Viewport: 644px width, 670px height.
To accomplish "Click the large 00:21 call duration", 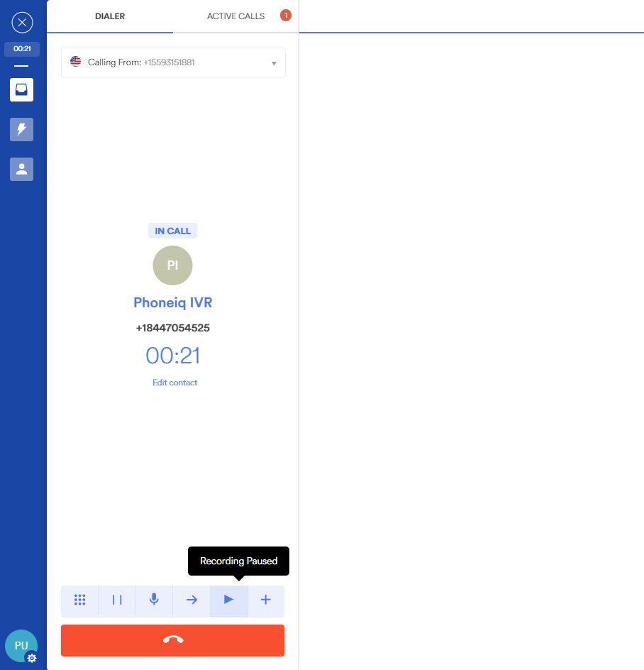I will 172,356.
